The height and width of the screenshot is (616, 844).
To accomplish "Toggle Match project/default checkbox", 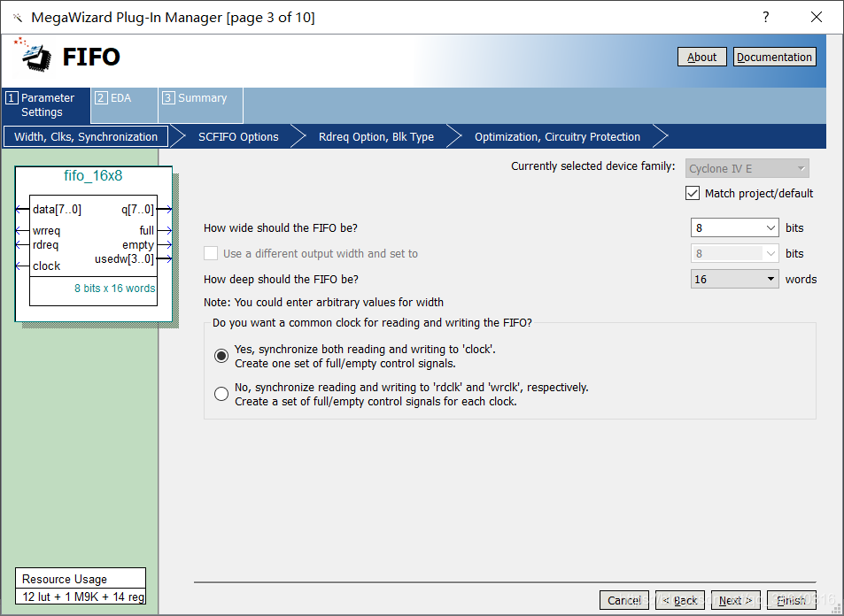I will coord(693,193).
